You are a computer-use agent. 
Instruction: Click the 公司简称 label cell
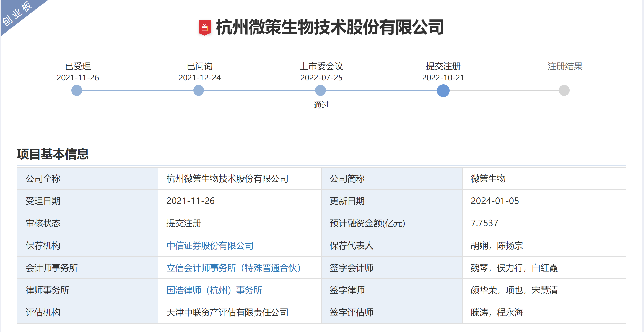click(x=392, y=179)
